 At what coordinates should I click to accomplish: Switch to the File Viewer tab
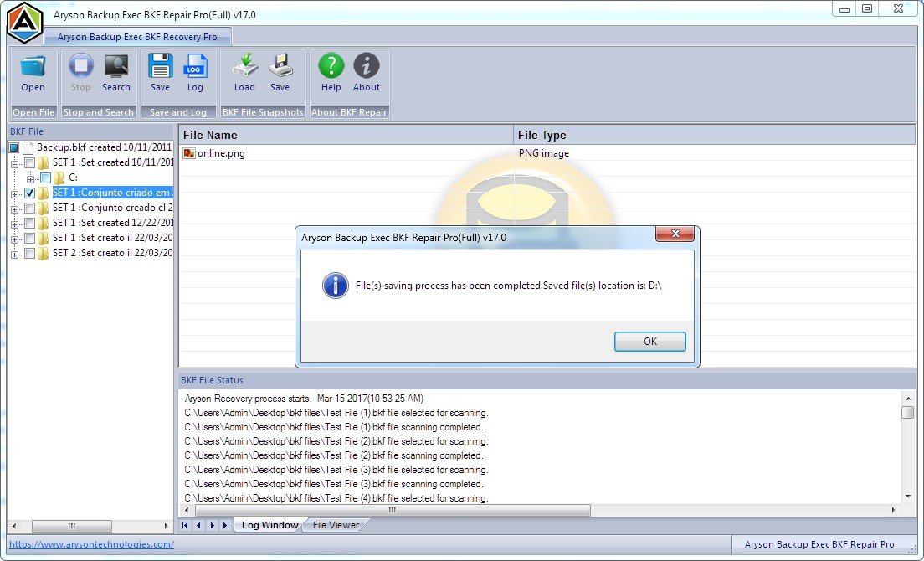click(x=336, y=525)
